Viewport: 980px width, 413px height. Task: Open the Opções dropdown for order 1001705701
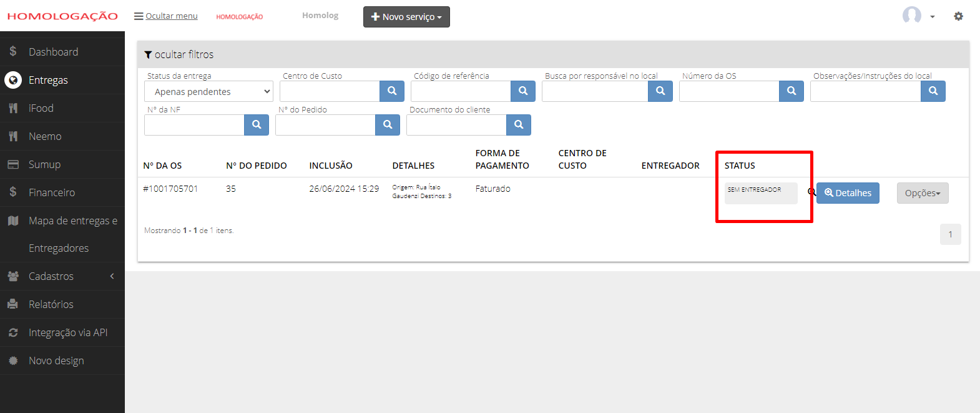click(x=923, y=193)
